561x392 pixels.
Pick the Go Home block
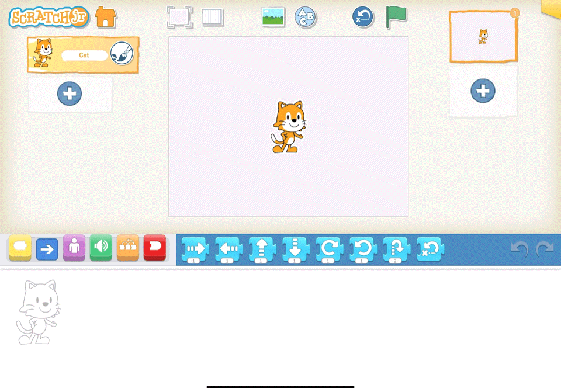point(431,248)
